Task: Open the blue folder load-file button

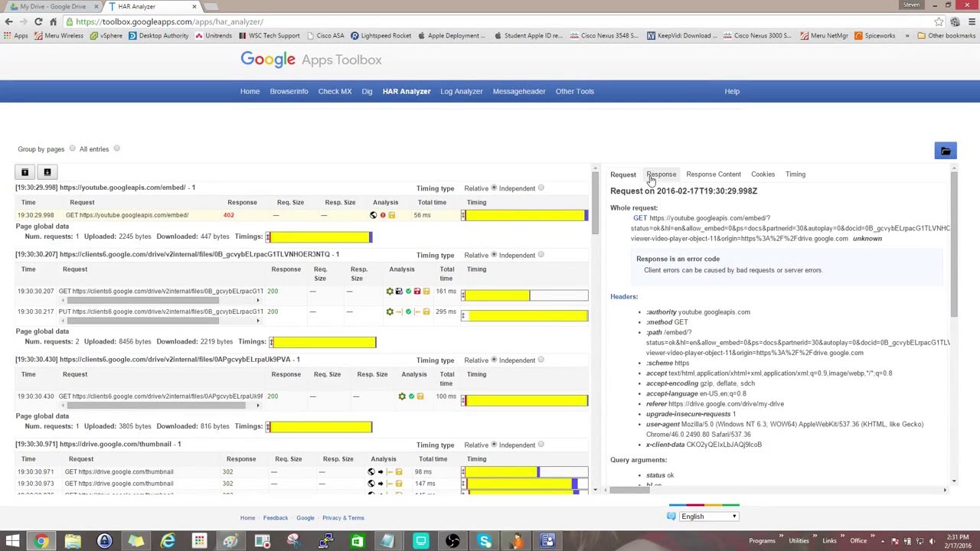Action: point(946,151)
